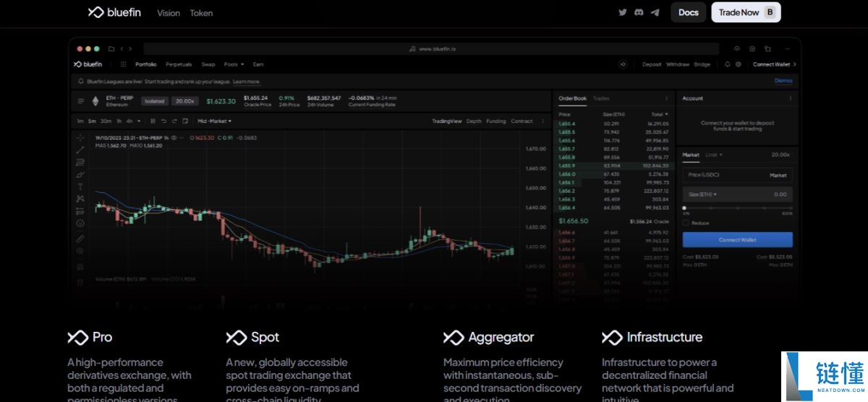Open the Portfolio menu item
The height and width of the screenshot is (402, 868).
pos(145,64)
